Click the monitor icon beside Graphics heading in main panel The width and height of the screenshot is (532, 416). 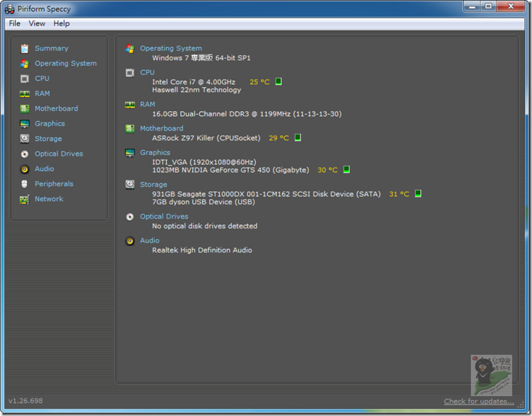click(130, 153)
